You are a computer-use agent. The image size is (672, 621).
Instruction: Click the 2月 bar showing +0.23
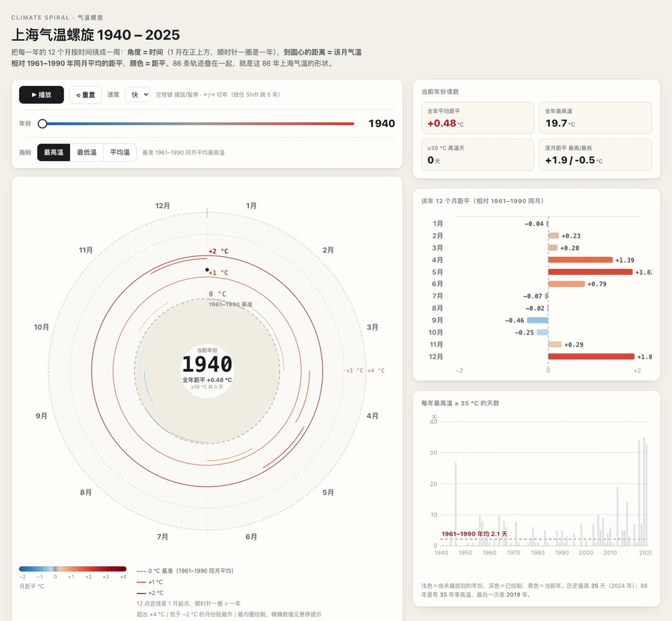pyautogui.click(x=553, y=236)
